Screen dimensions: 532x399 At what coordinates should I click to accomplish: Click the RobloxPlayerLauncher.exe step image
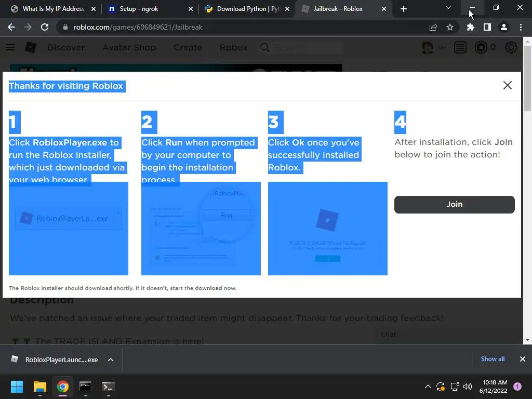[69, 229]
